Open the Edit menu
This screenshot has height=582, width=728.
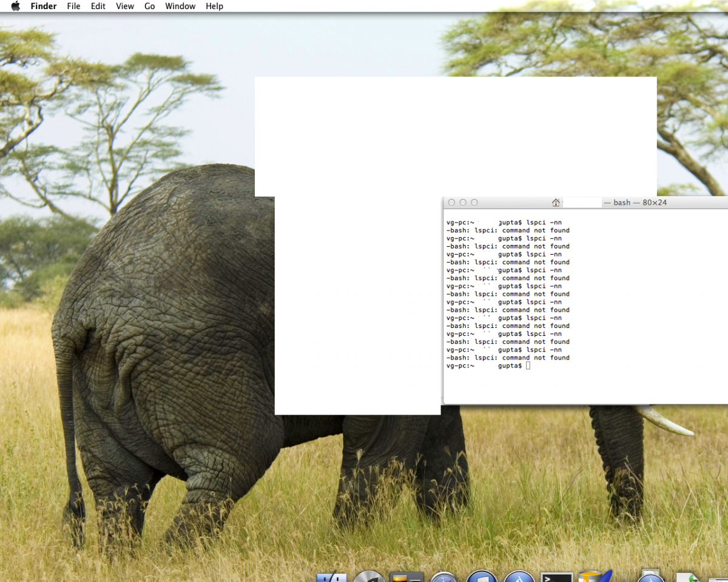[x=98, y=6]
